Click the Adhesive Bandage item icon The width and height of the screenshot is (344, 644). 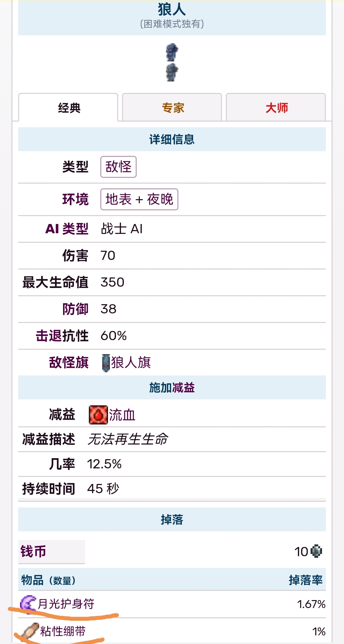tap(29, 631)
